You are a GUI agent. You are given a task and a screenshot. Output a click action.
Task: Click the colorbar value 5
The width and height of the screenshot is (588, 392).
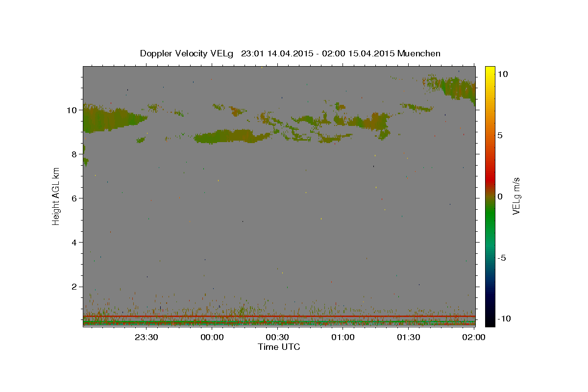pos(500,135)
